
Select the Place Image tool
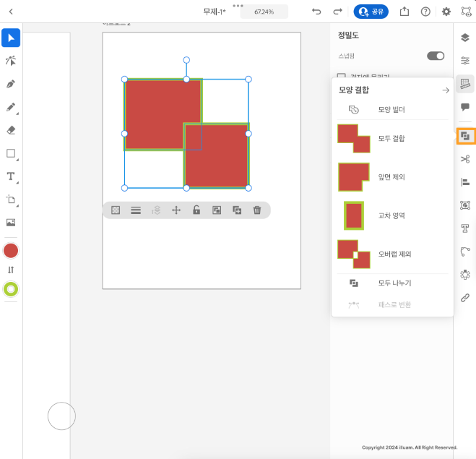pos(11,223)
